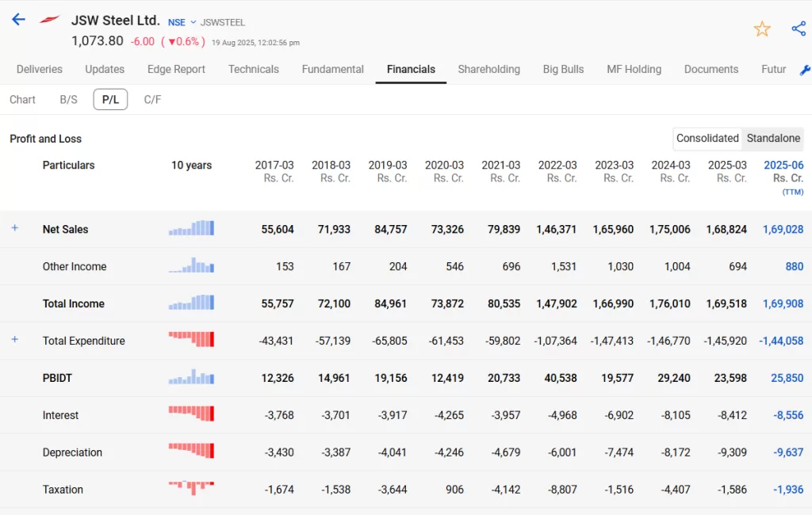The image size is (812, 515).
Task: Click PBIDT 2022-03 value 40,538
Action: [x=561, y=379]
